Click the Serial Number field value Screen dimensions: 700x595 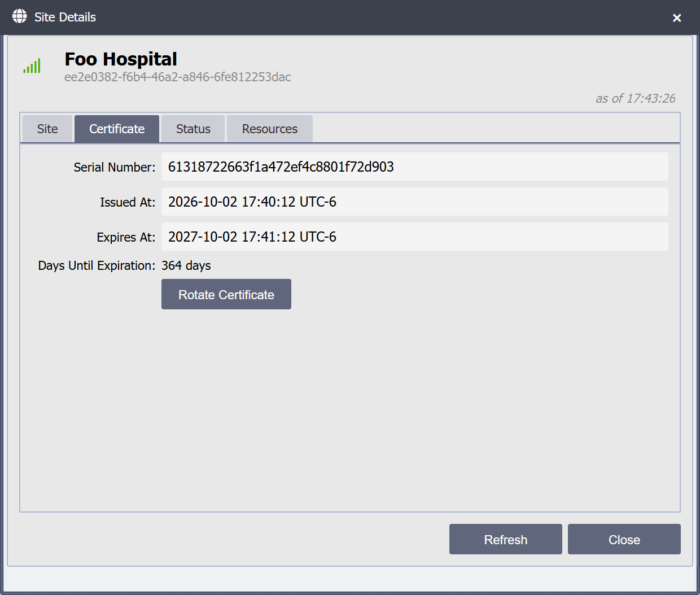[x=415, y=167]
